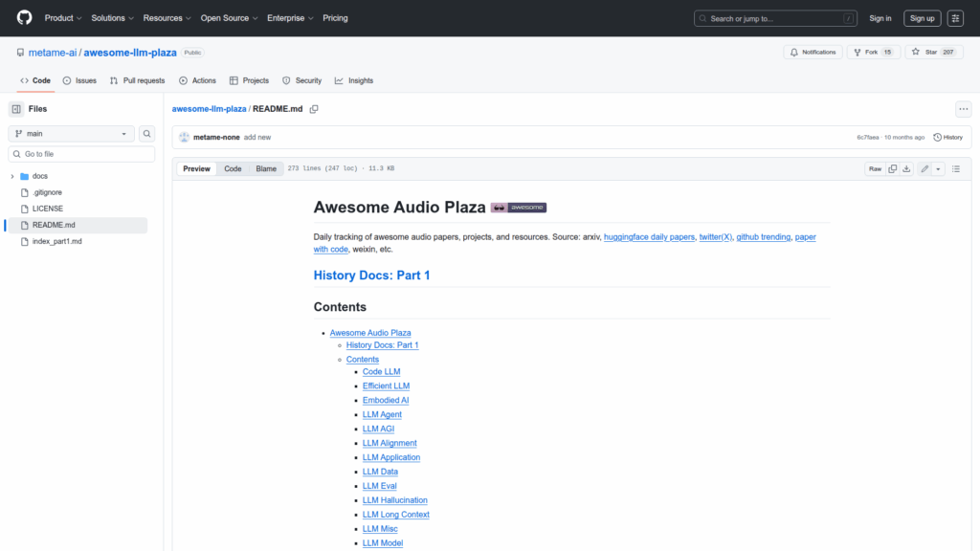Select README.md in the file tree
The height and width of the screenshot is (551, 980).
click(x=77, y=225)
